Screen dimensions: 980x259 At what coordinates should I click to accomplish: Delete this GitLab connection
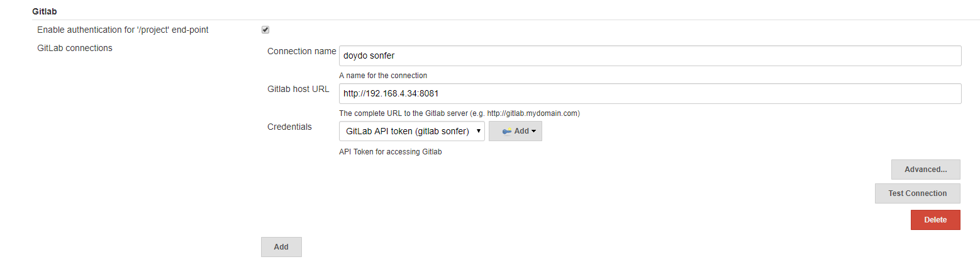935,220
